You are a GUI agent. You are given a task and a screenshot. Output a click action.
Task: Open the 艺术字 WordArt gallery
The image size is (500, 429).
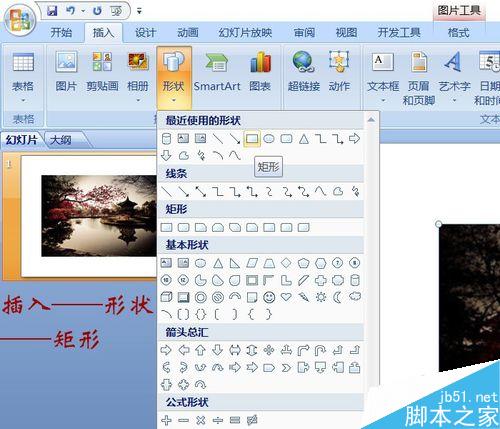click(x=454, y=77)
